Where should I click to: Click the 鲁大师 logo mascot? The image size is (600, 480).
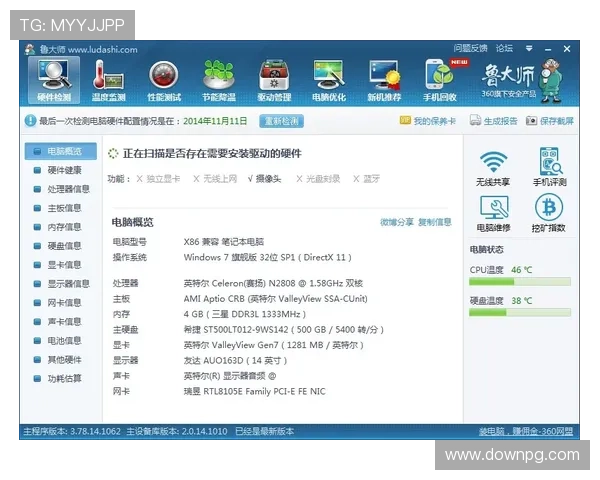click(551, 80)
